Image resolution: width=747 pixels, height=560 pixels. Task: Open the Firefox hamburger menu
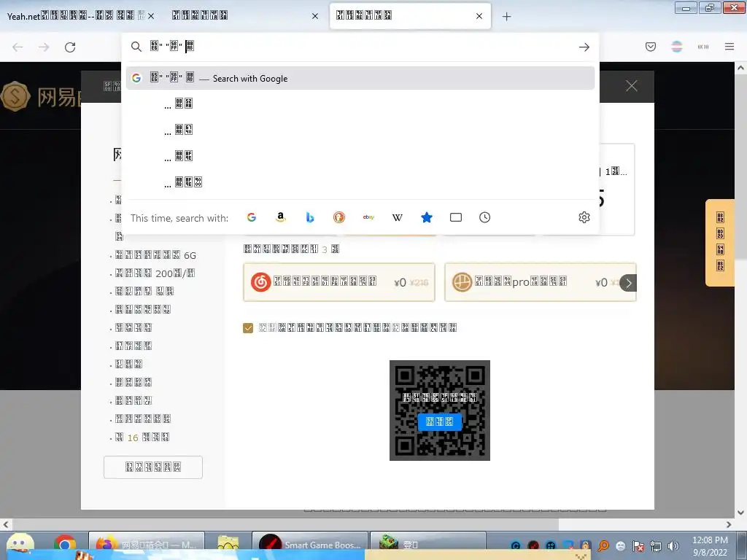point(729,47)
